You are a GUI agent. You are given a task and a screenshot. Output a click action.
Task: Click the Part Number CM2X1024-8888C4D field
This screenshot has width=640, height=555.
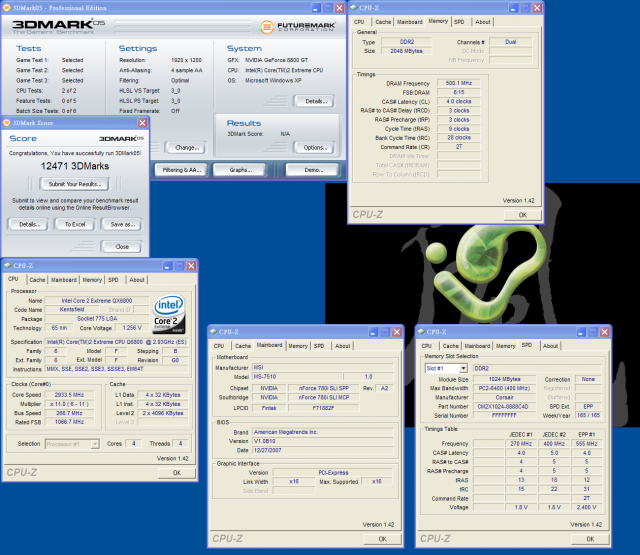[x=504, y=406]
